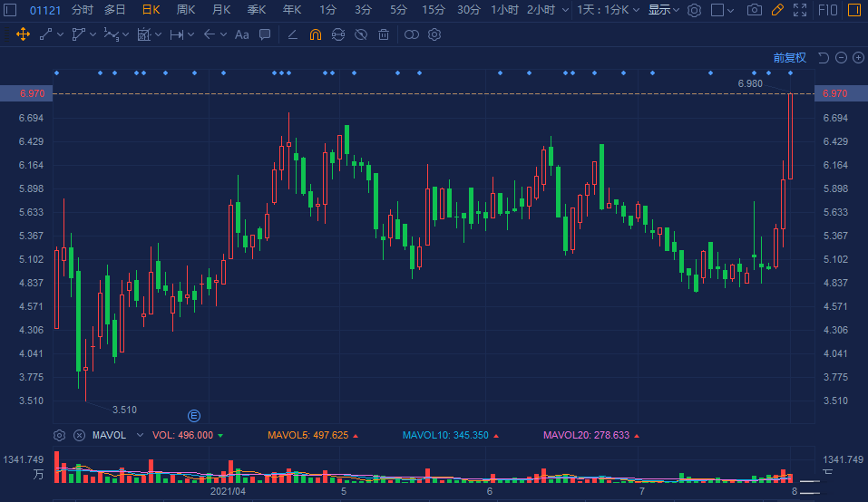The height and width of the screenshot is (502, 868).
Task: Switch to 分时 chart view
Action: tap(82, 10)
